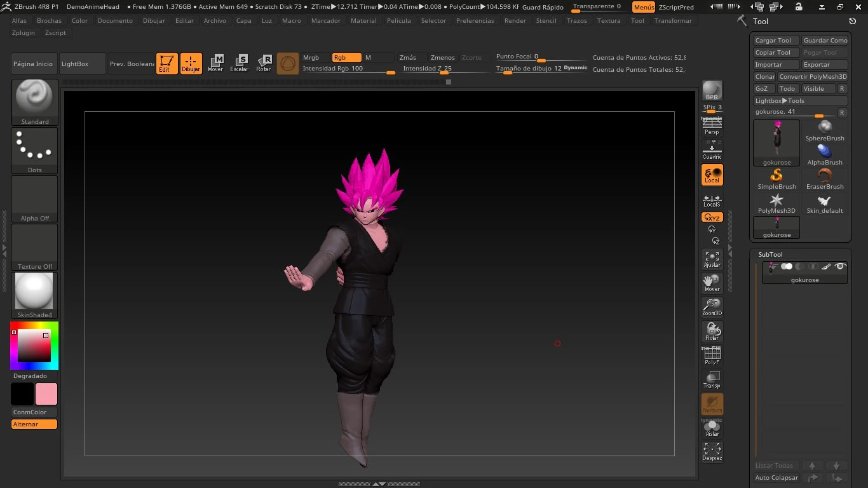Open the Zplugin menu

pos(24,32)
